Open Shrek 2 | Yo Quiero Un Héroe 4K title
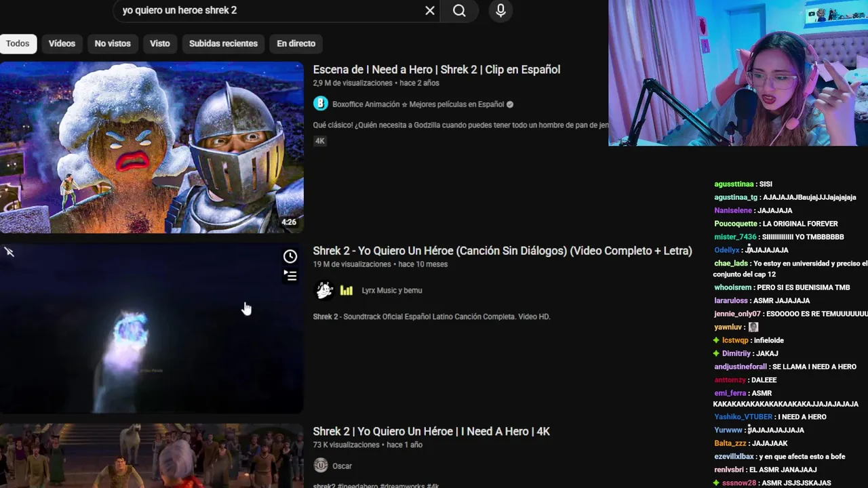 pyautogui.click(x=431, y=431)
